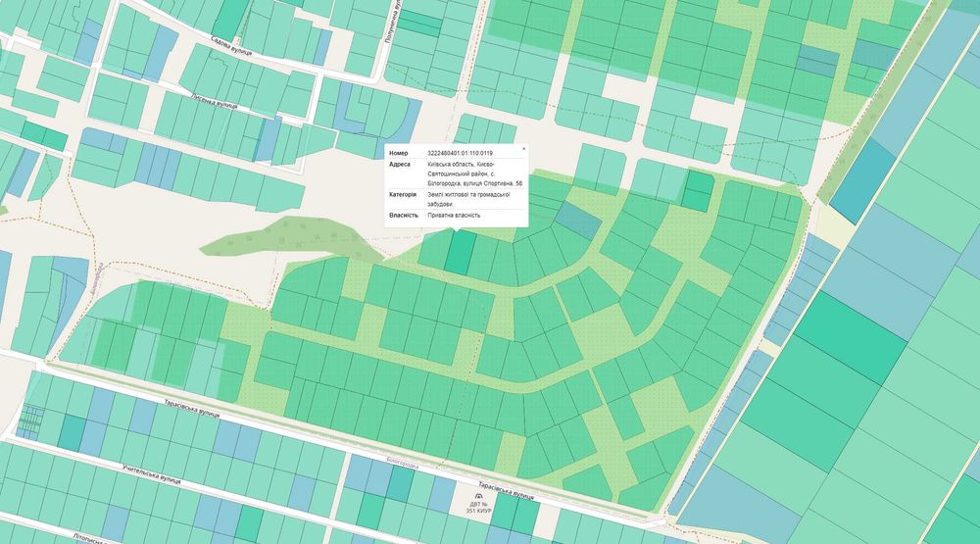Click the ДВТ № 351 КИУР map marker
Image resolution: width=980 pixels, height=544 pixels.
click(479, 505)
